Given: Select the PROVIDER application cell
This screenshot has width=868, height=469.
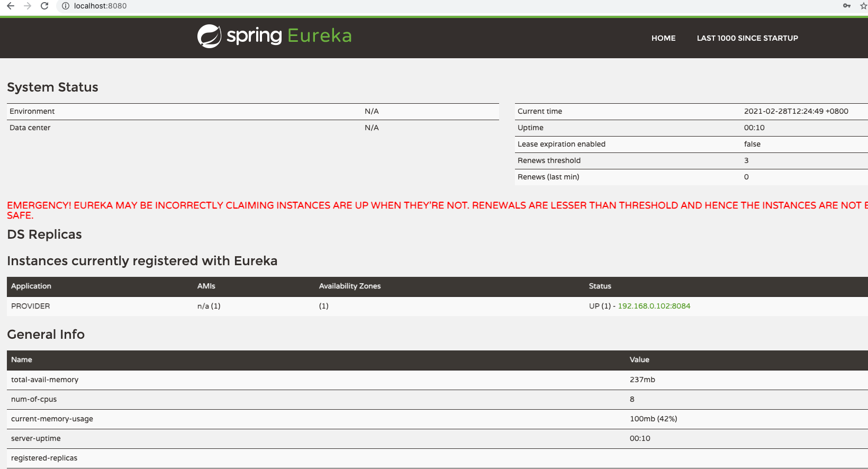Looking at the screenshot, I should coord(31,306).
